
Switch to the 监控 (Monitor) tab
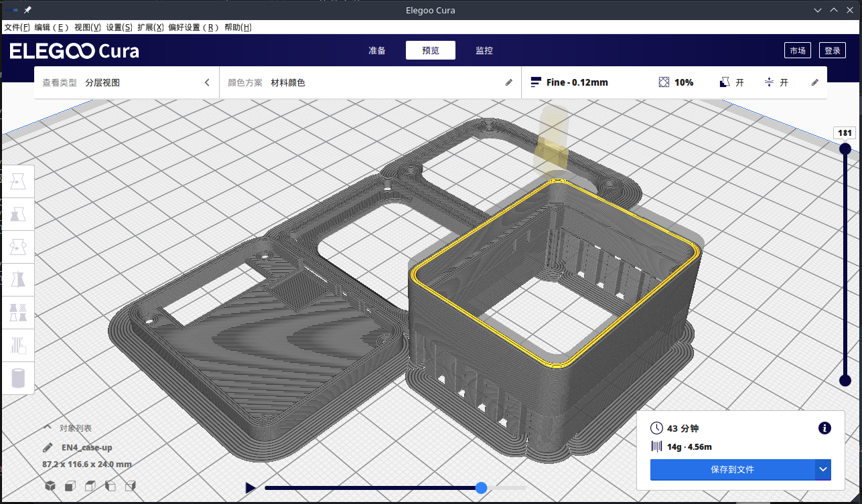484,50
